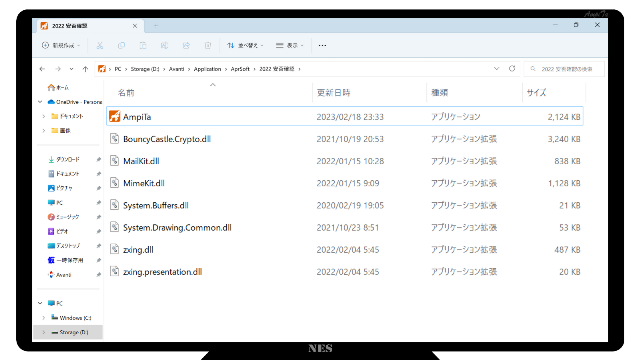Open Pictures quick access folder
The height and width of the screenshot is (360, 640).
click(60, 188)
